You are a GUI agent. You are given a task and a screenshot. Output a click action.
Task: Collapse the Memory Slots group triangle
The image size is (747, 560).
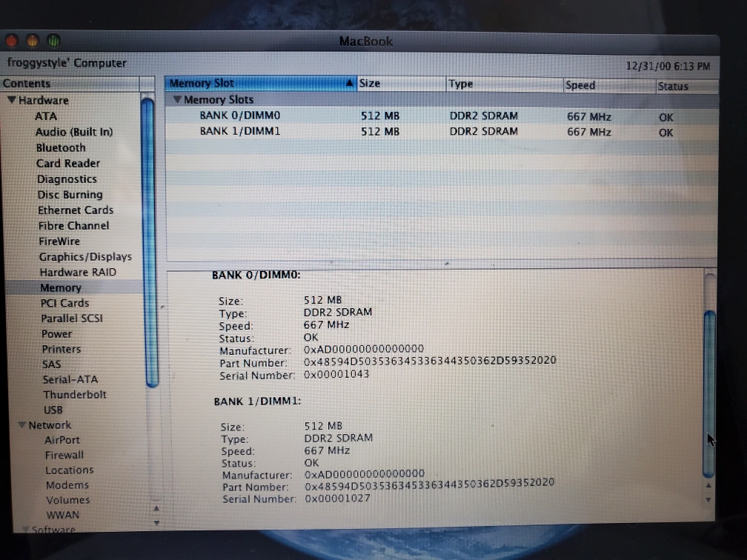[177, 100]
